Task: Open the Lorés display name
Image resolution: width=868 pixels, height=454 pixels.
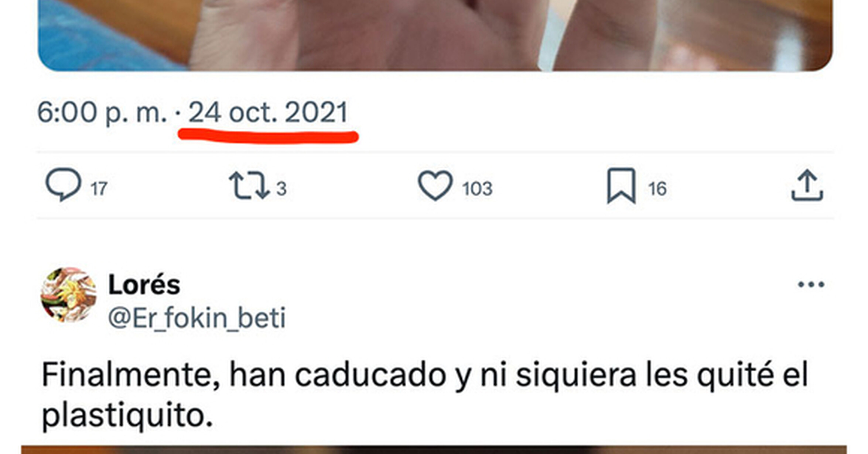Action: click(x=144, y=285)
